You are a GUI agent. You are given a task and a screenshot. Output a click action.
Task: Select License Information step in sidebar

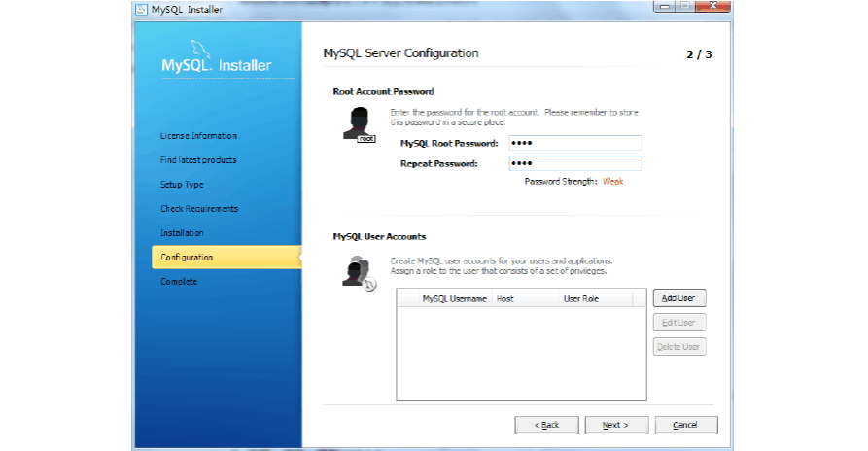(x=198, y=136)
